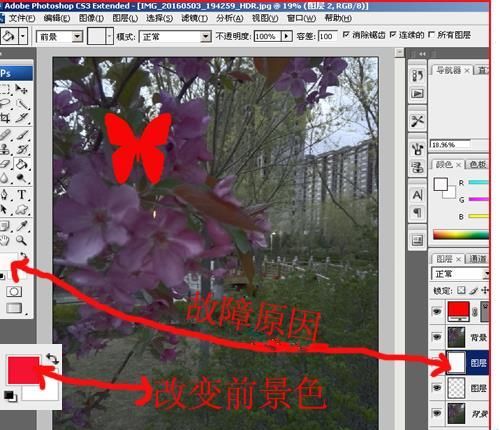Close the 导航器 panel tab

click(x=467, y=70)
